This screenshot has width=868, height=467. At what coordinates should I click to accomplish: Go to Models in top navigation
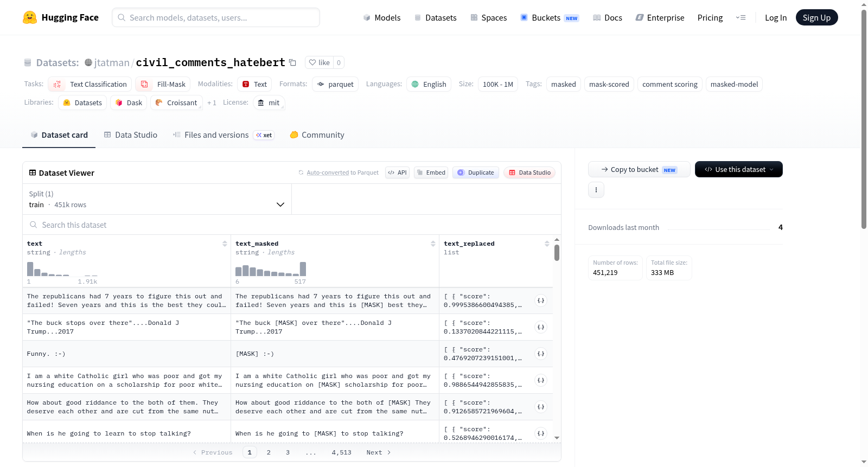pos(382,17)
